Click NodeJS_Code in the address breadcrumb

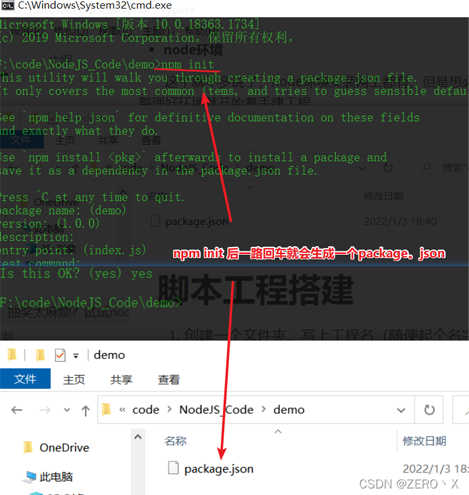pyautogui.click(x=216, y=409)
